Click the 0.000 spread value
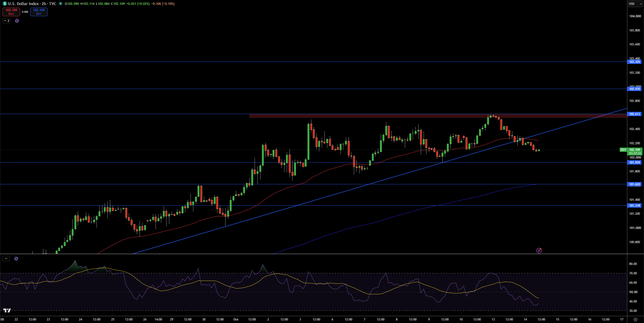This screenshot has width=644, height=323. [25, 12]
